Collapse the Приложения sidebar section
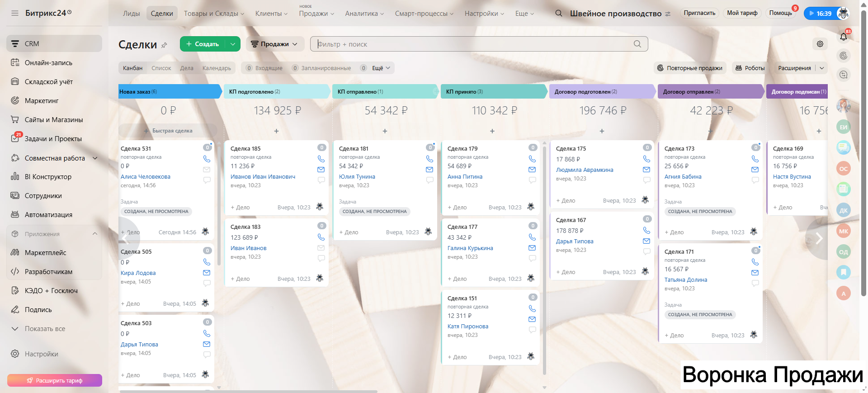 pos(95,234)
